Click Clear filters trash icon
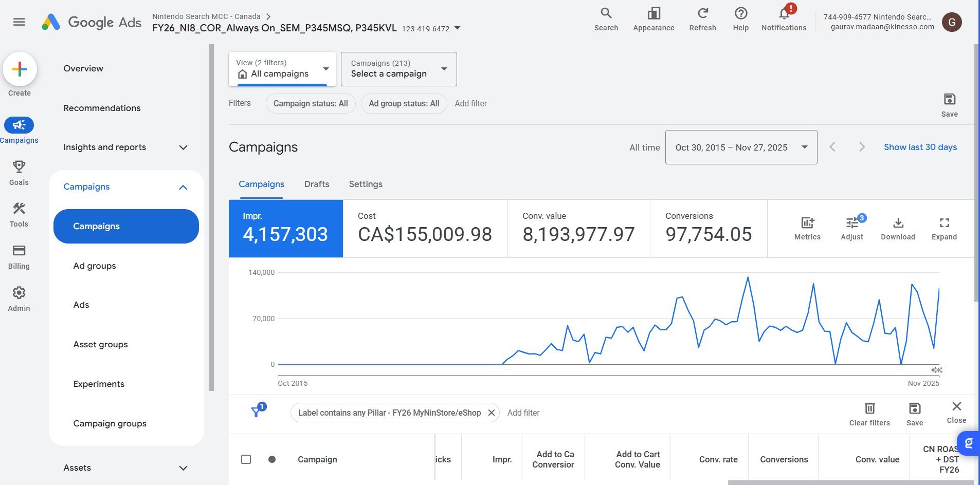The height and width of the screenshot is (485, 980). coord(869,408)
